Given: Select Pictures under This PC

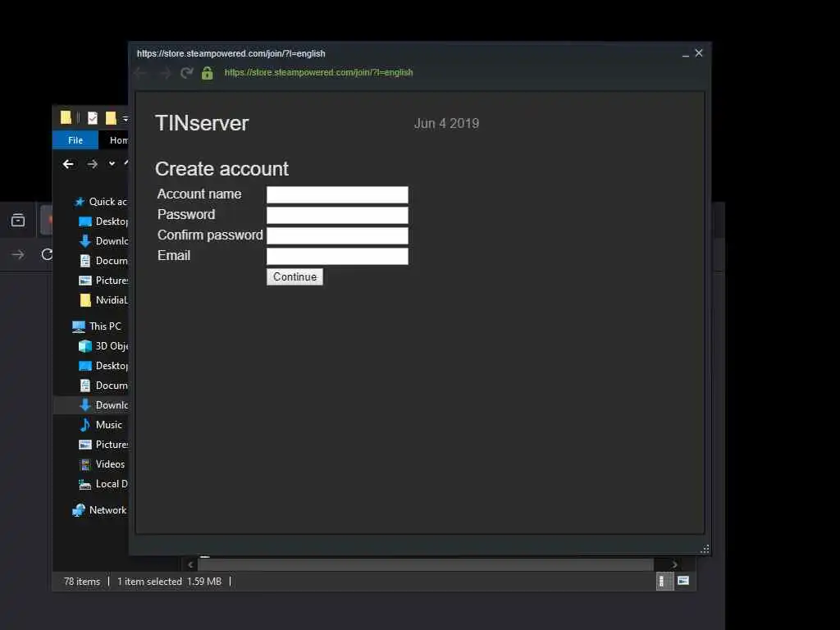Looking at the screenshot, I should click(103, 445).
